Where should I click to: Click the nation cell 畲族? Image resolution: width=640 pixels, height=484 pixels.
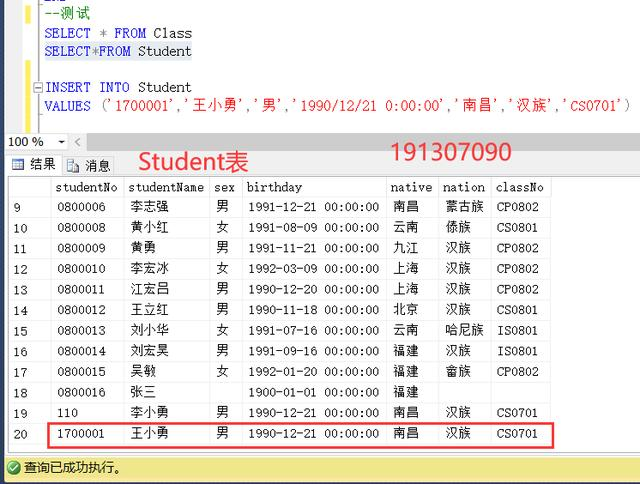pyautogui.click(x=464, y=371)
